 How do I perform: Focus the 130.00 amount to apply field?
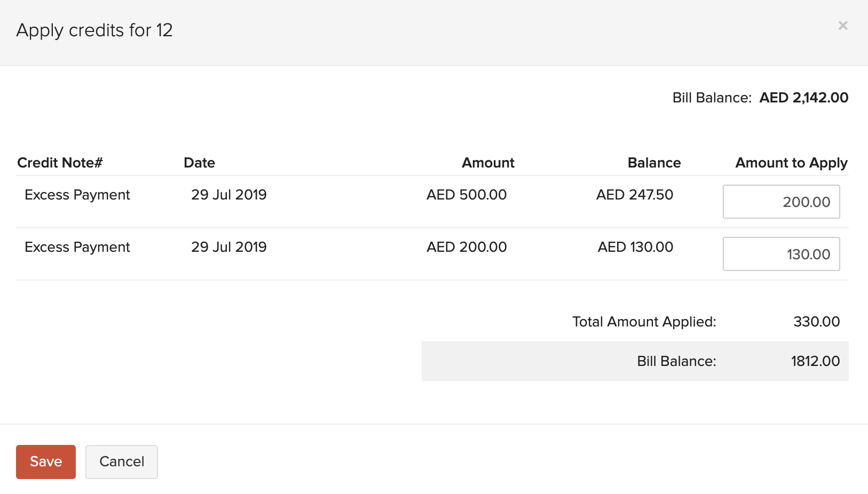pos(781,254)
